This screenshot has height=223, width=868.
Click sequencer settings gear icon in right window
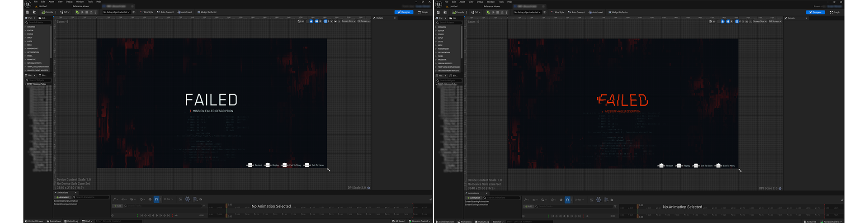(599, 199)
